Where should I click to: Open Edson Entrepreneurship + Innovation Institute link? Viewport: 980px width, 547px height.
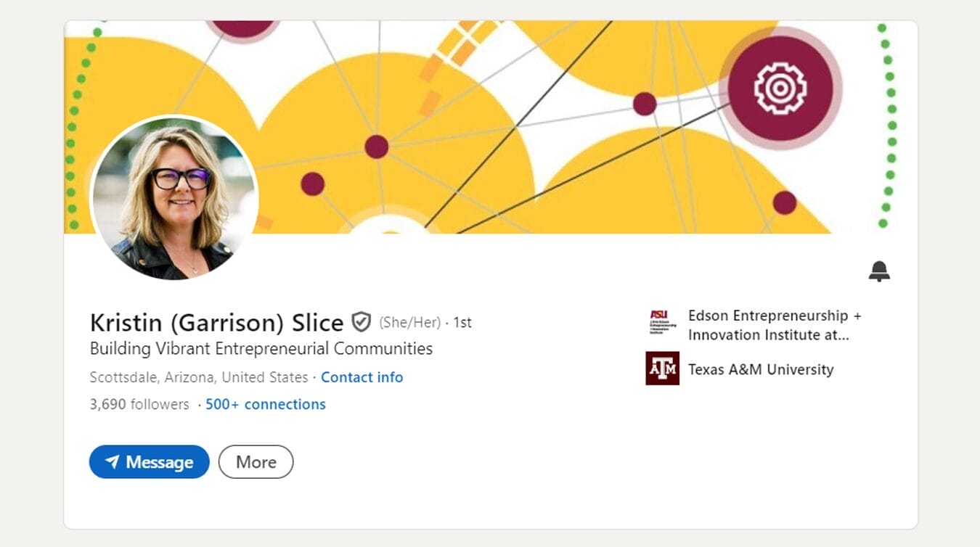(x=774, y=325)
